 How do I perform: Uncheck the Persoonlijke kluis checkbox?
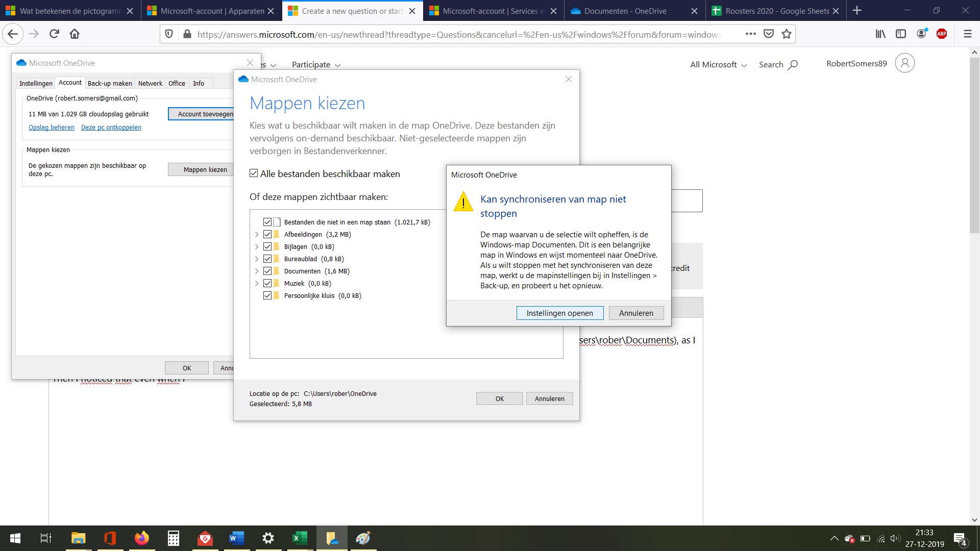pos(267,295)
